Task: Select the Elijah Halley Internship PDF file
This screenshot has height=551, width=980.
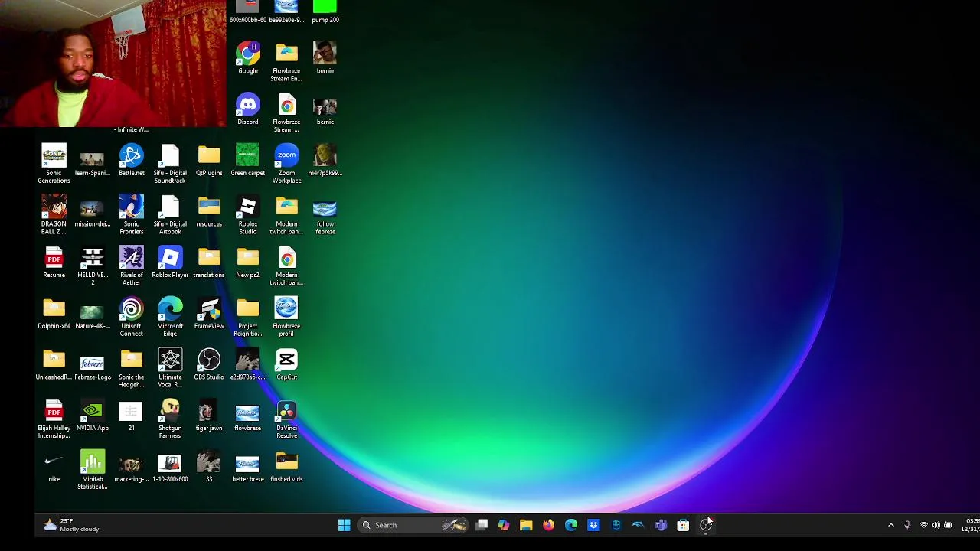Action: click(x=54, y=419)
